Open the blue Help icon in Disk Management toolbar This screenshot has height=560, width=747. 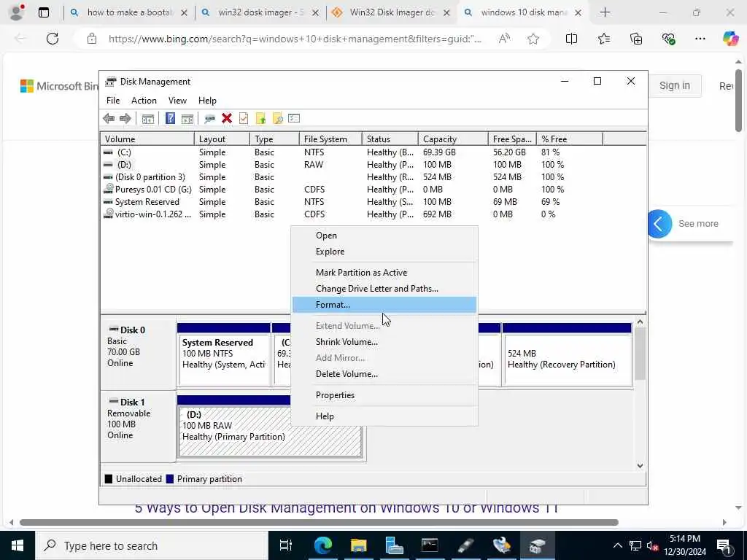pyautogui.click(x=170, y=118)
